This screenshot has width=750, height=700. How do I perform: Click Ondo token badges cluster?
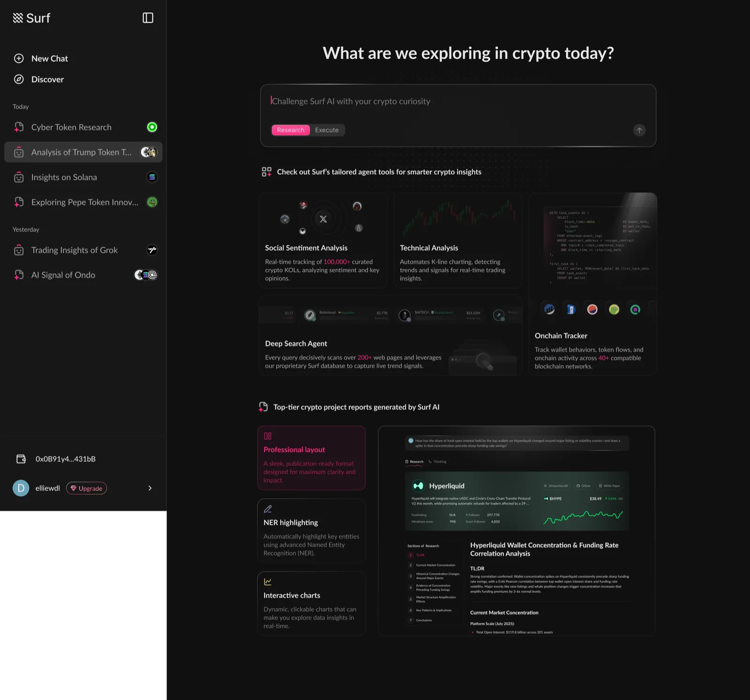click(x=146, y=275)
